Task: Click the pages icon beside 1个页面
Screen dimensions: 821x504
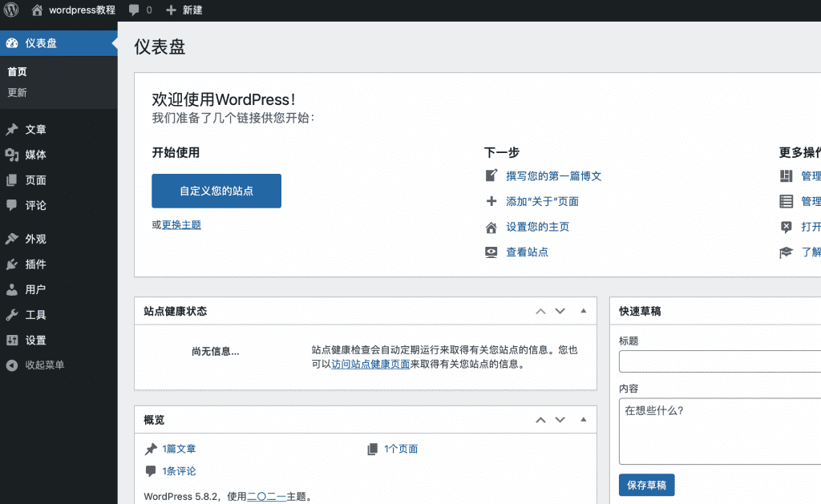Action: (x=372, y=449)
